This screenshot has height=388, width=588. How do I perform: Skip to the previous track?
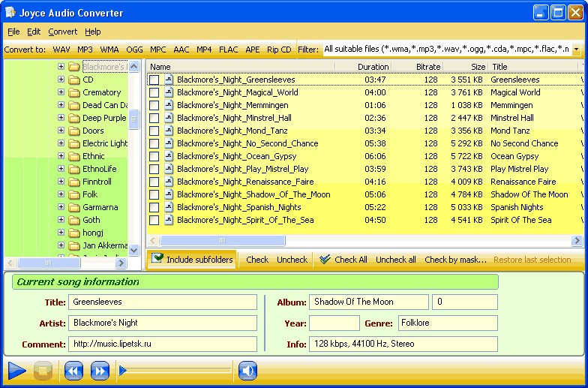[73, 371]
